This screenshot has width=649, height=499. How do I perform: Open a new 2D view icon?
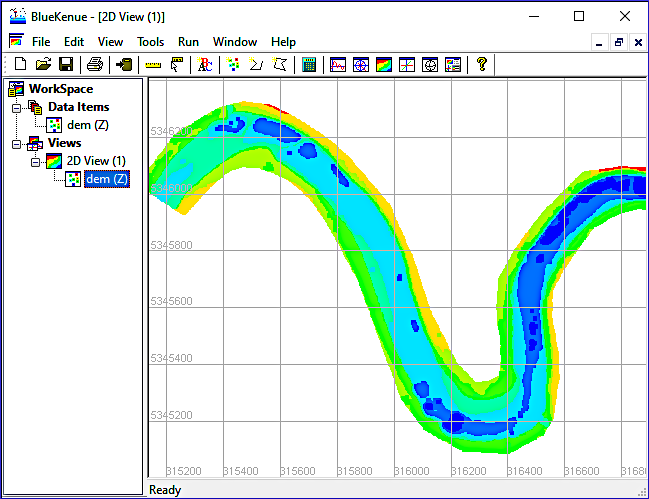click(384, 65)
